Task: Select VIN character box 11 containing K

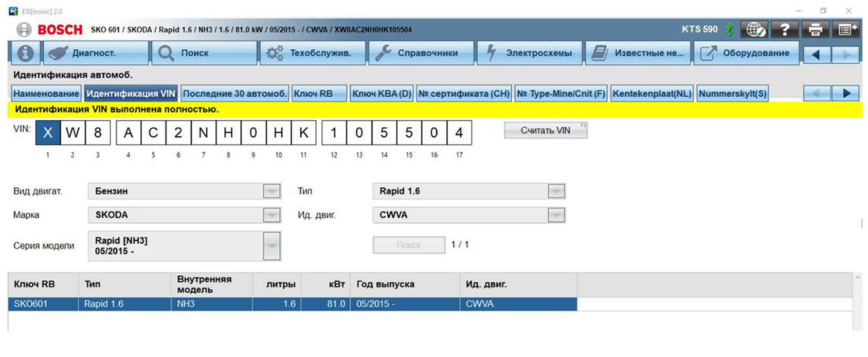Action: pyautogui.click(x=304, y=133)
